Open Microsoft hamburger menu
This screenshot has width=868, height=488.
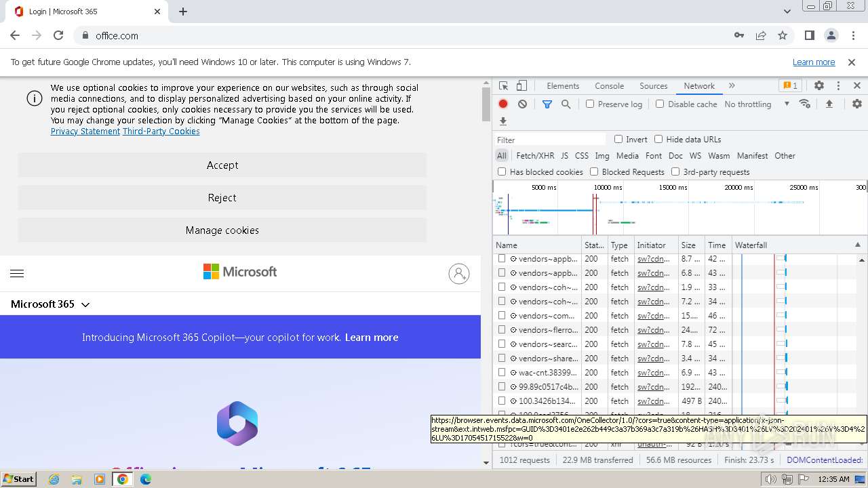[x=17, y=274]
